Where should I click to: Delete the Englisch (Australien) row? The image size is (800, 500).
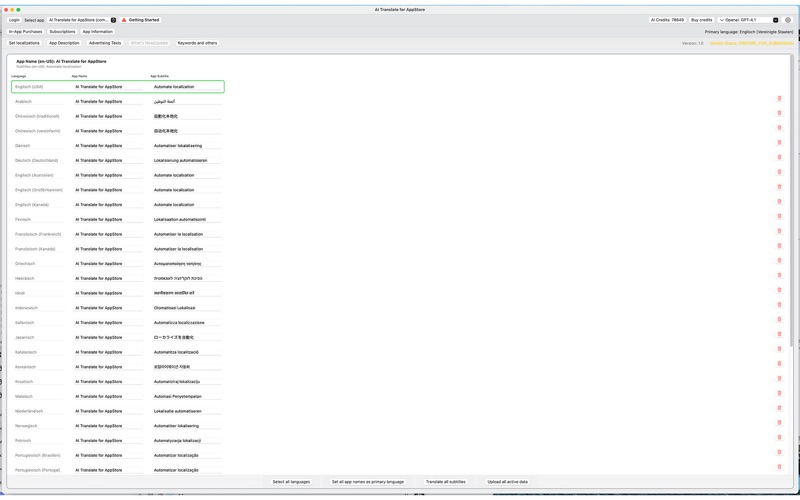tap(779, 172)
